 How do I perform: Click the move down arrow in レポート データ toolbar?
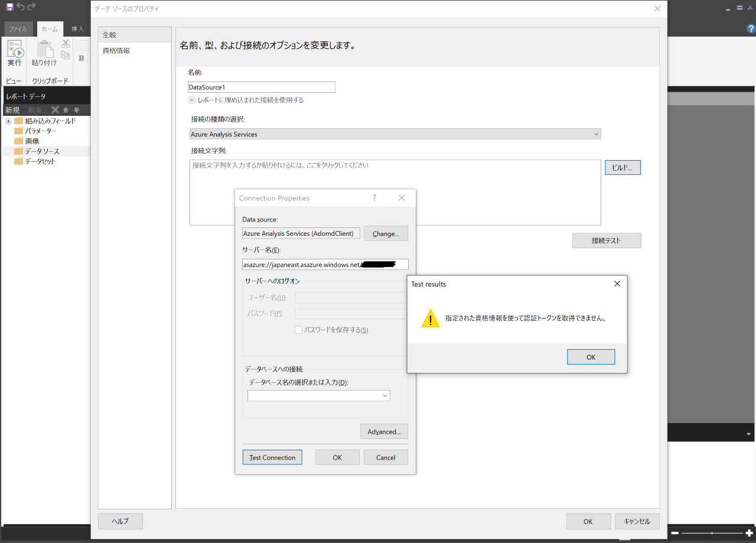click(76, 110)
